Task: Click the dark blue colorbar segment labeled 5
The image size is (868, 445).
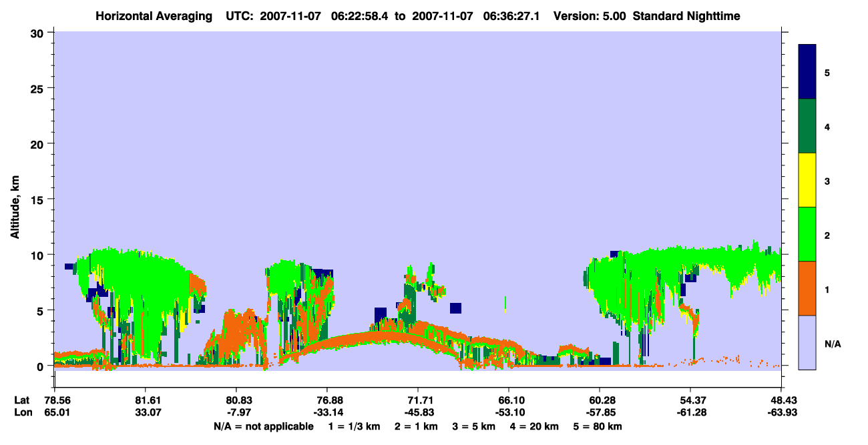Action: 807,72
